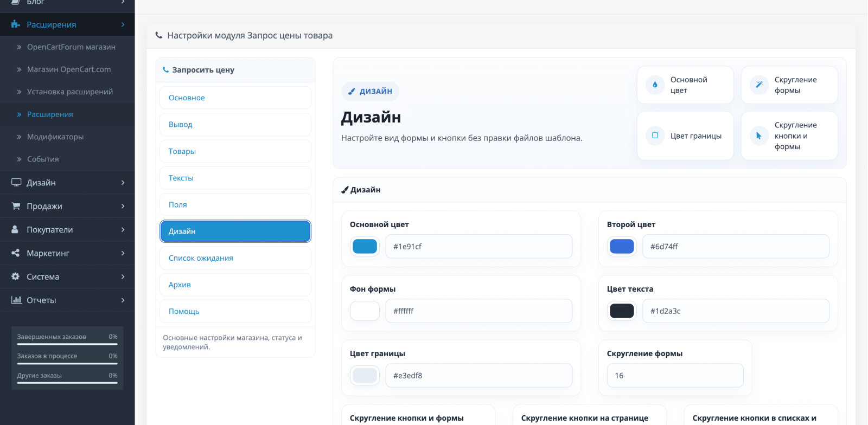Click the Скругление формы value field

675,375
